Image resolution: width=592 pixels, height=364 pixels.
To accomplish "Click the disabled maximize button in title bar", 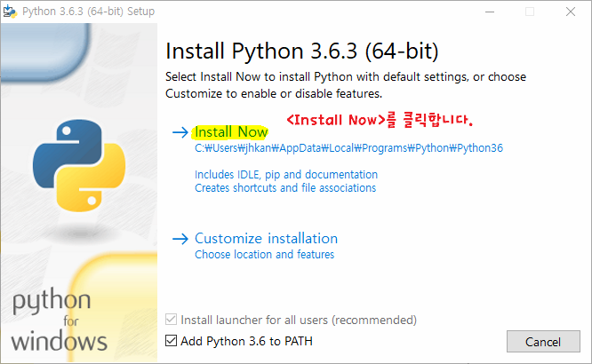I will [x=530, y=12].
